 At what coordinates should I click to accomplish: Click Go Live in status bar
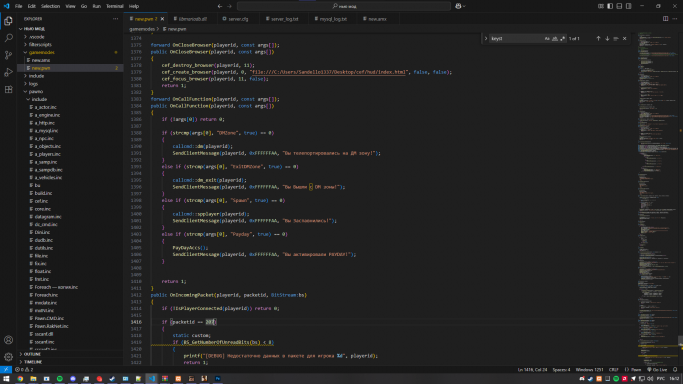[x=658, y=370]
